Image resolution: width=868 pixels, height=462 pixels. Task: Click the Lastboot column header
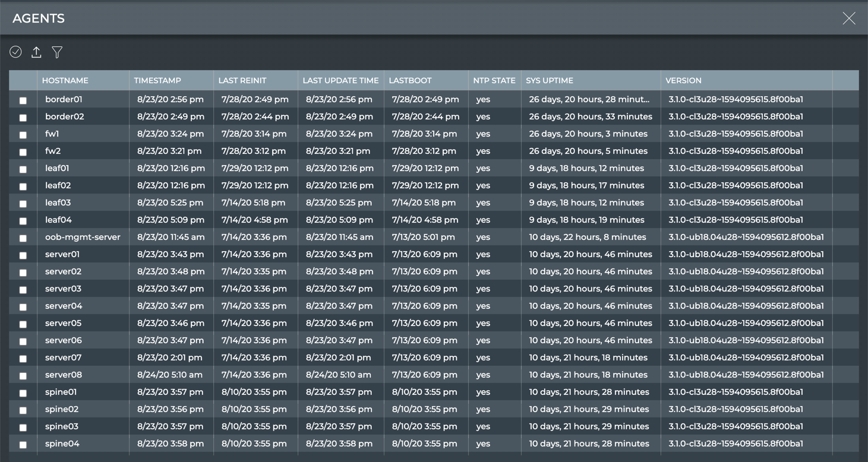pos(410,80)
